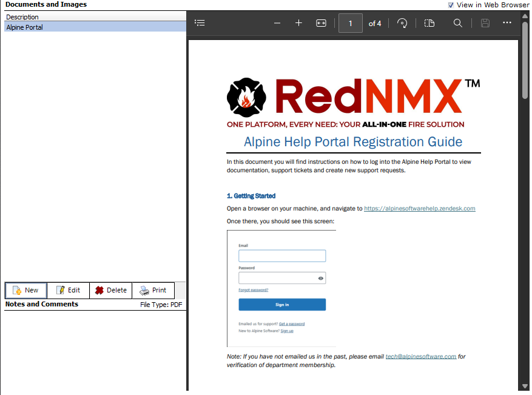Click the 'File Type: PDF' label
532x395 pixels.
coord(161,305)
